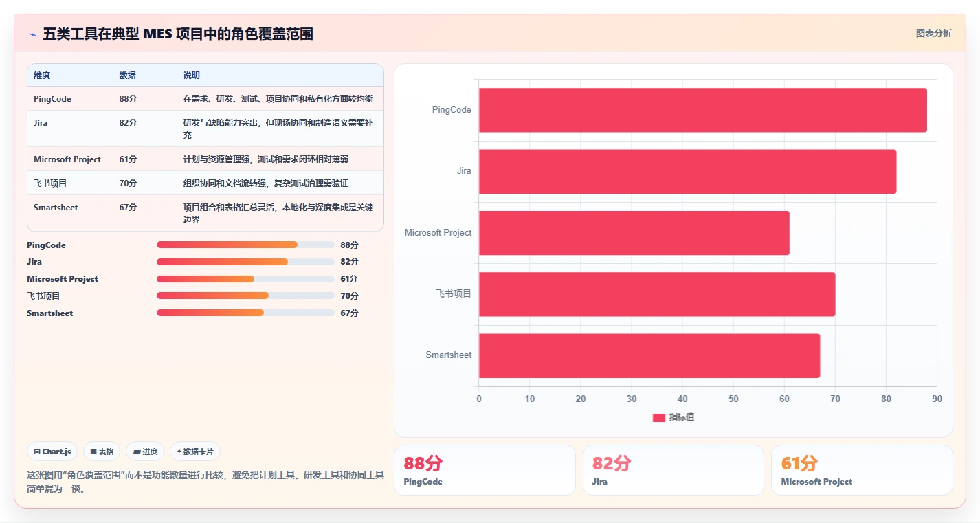Click the 67分 value beside the Smartsheet progress bar
The image size is (980, 523).
pos(349,313)
